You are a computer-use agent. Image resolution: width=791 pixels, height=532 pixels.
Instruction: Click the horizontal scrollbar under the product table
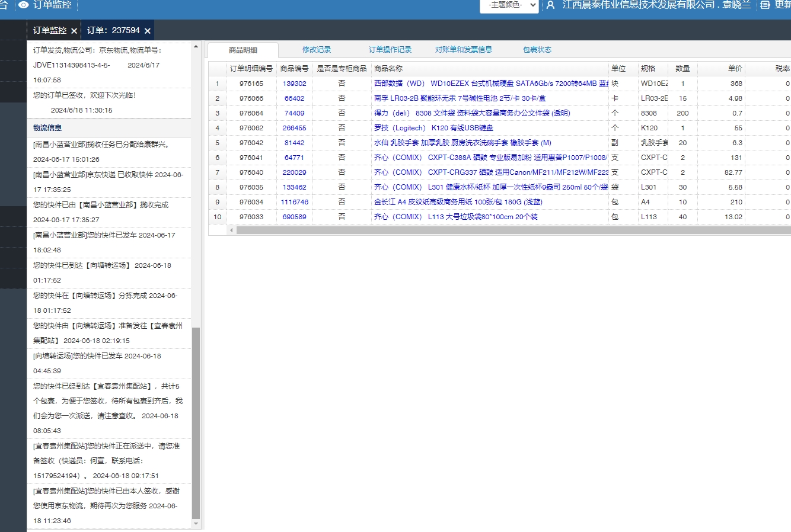point(513,230)
